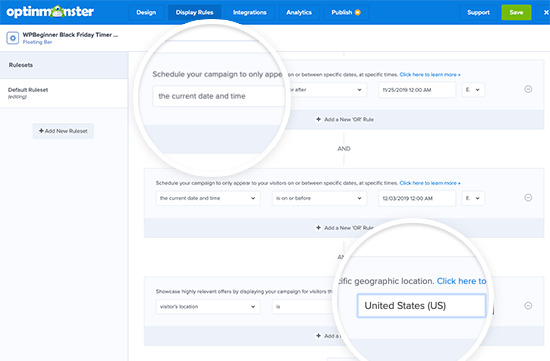Image resolution: width=550 pixels, height=361 pixels.
Task: Add a New OR Rule under second rule
Action: 345,228
